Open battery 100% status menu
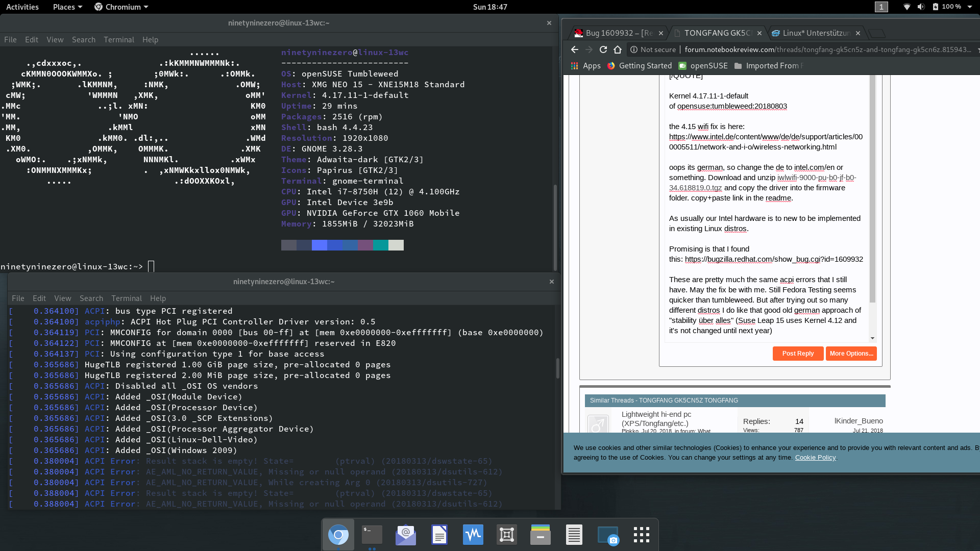The height and width of the screenshot is (551, 980). (947, 7)
